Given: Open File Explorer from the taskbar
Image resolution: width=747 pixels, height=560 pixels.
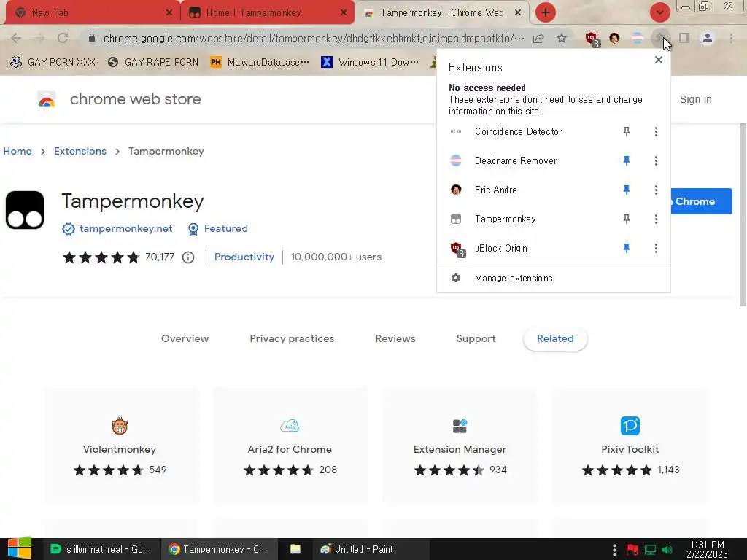Looking at the screenshot, I should [x=295, y=550].
